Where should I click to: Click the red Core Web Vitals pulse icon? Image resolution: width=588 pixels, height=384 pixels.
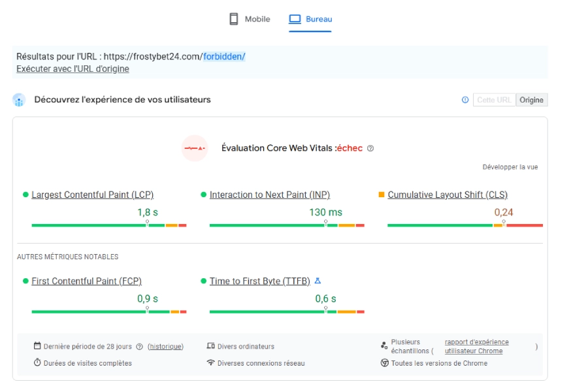point(195,148)
